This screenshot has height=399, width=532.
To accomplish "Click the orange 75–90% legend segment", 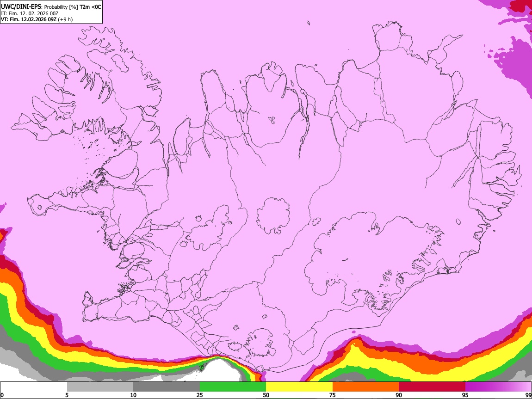I will [x=365, y=387].
